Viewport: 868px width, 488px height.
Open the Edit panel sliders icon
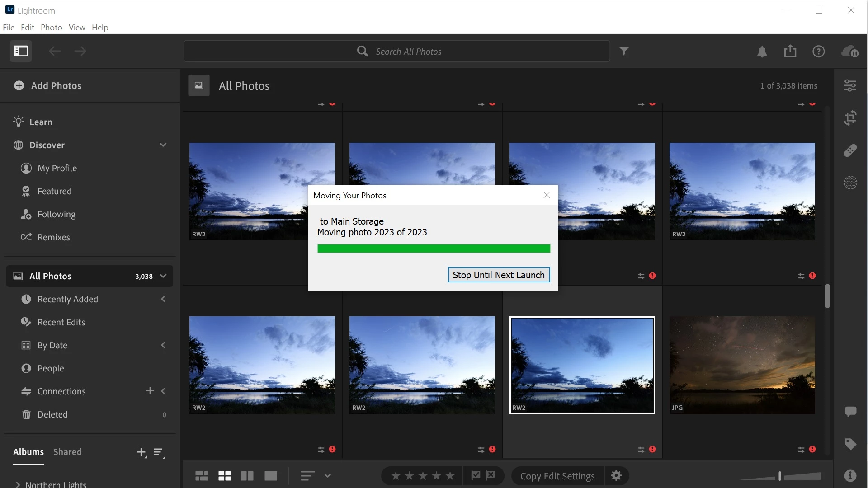coord(850,85)
